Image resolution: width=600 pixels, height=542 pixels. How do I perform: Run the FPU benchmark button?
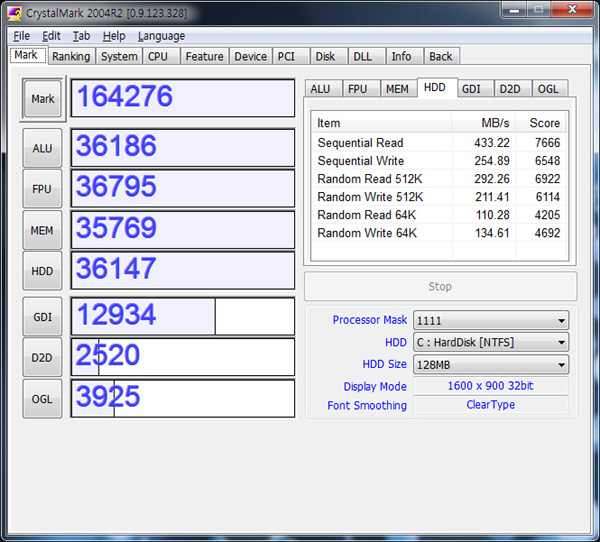click(42, 189)
